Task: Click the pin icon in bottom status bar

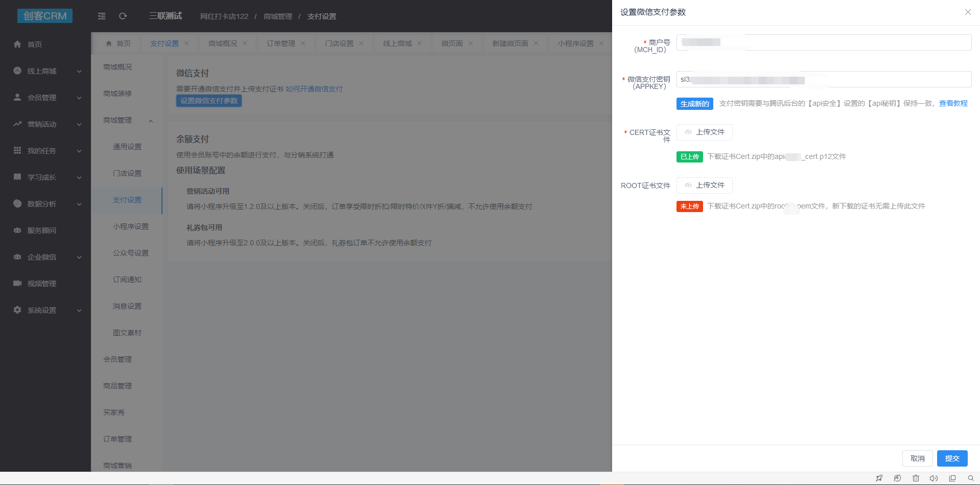Action: [x=879, y=478]
